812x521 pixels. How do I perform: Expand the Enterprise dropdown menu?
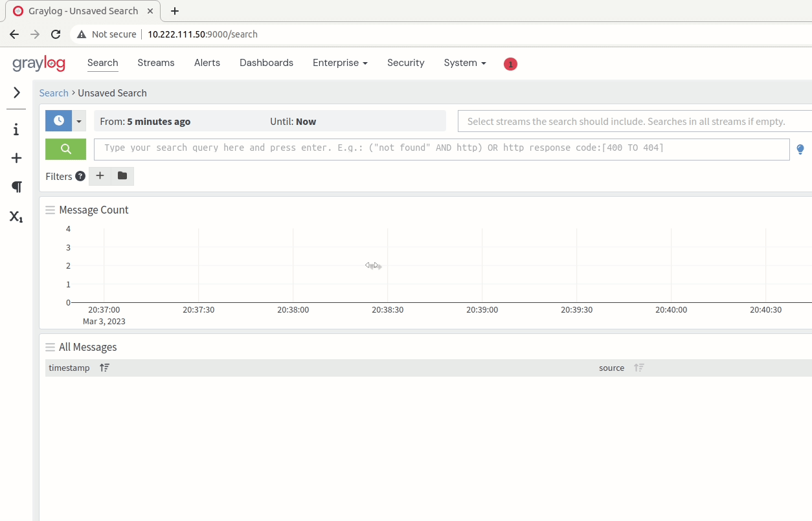click(340, 63)
